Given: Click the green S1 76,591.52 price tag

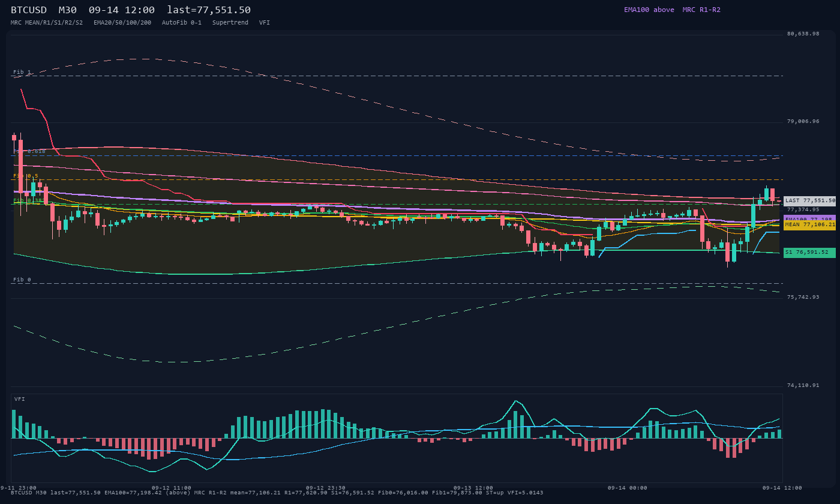Looking at the screenshot, I should coord(809,253).
